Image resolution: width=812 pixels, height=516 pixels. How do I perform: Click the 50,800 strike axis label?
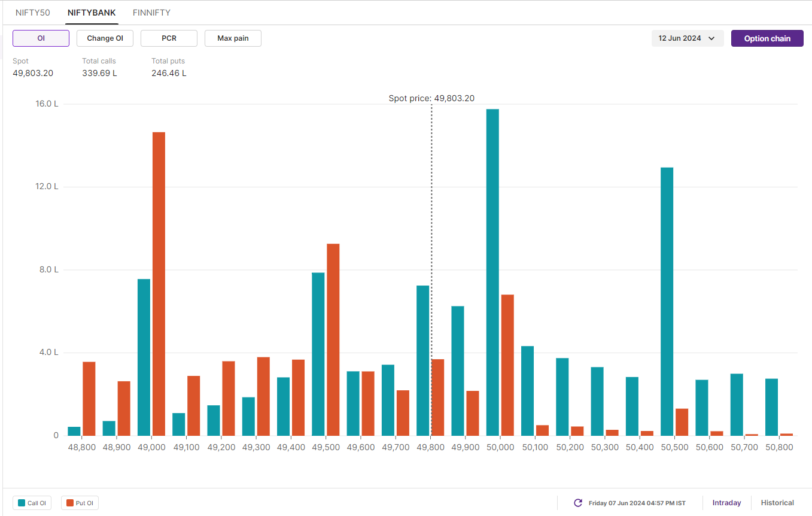point(779,447)
